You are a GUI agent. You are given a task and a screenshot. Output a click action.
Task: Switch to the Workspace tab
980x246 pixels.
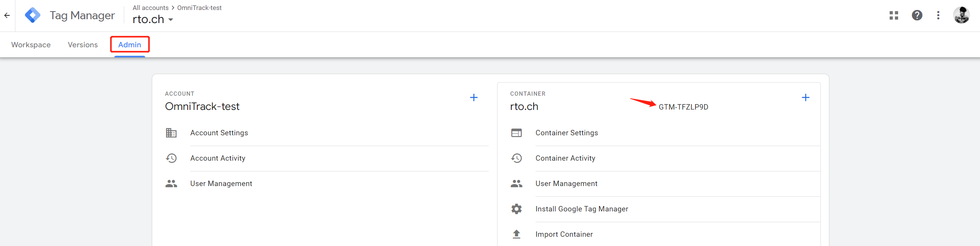coord(31,45)
